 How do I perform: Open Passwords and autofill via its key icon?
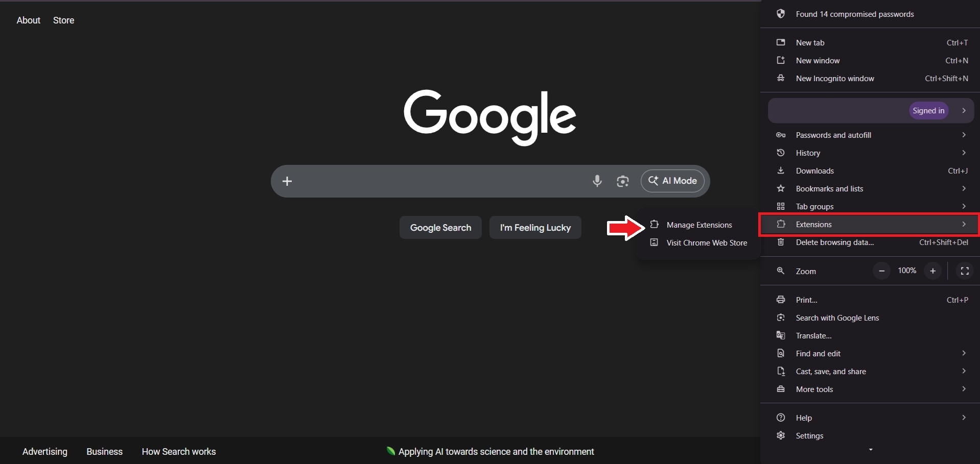(x=781, y=135)
